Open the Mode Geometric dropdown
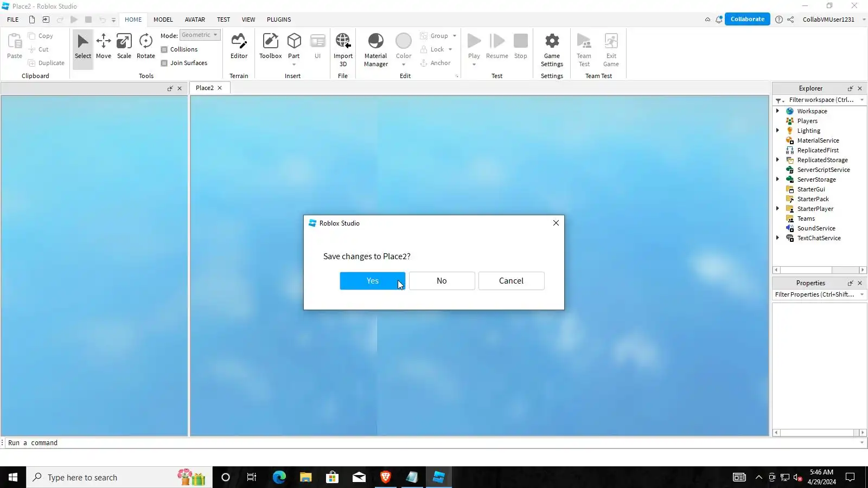The width and height of the screenshot is (868, 488). (x=200, y=35)
